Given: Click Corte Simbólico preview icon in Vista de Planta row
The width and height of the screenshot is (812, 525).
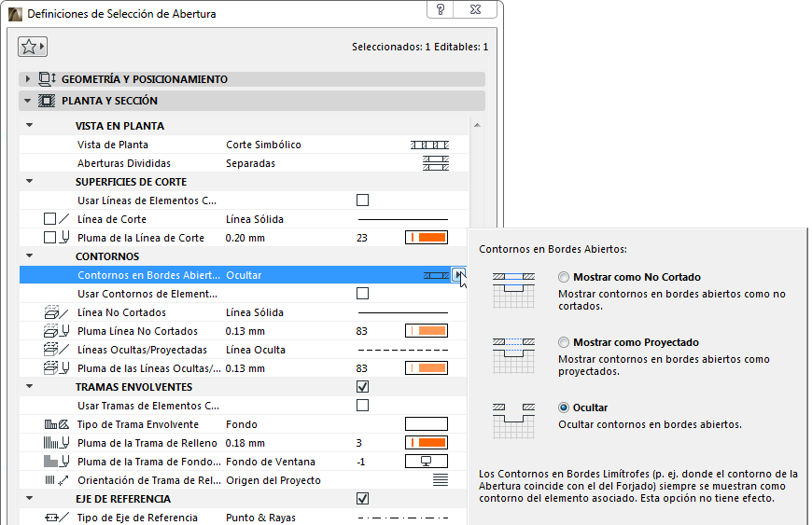Looking at the screenshot, I should [430, 145].
